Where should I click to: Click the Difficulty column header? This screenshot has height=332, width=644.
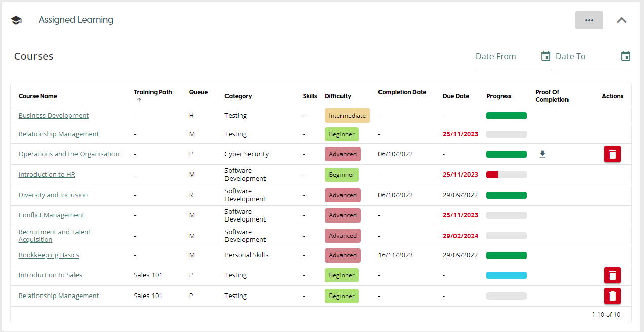pyautogui.click(x=337, y=96)
